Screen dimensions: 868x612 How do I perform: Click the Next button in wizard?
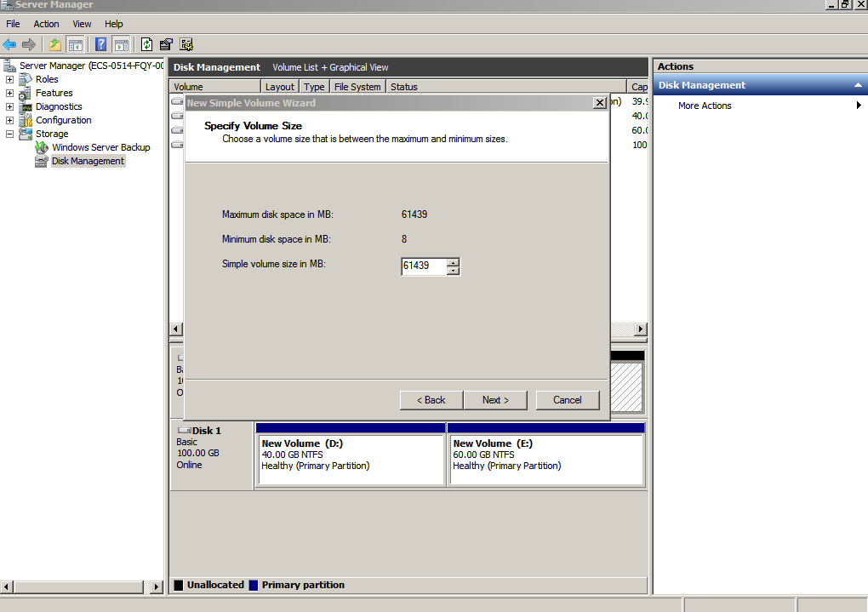(x=495, y=400)
